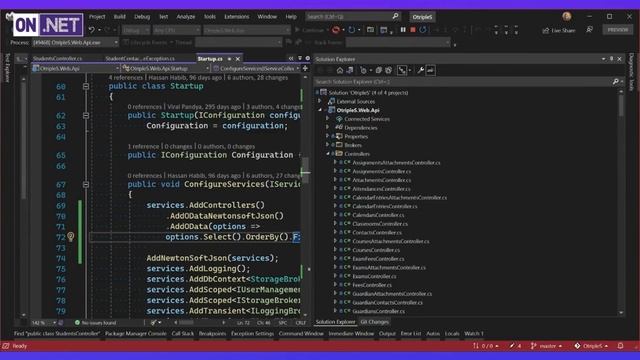The image size is (640, 360).
Task: Pin the Solution Explorer panel
Action: point(611,59)
